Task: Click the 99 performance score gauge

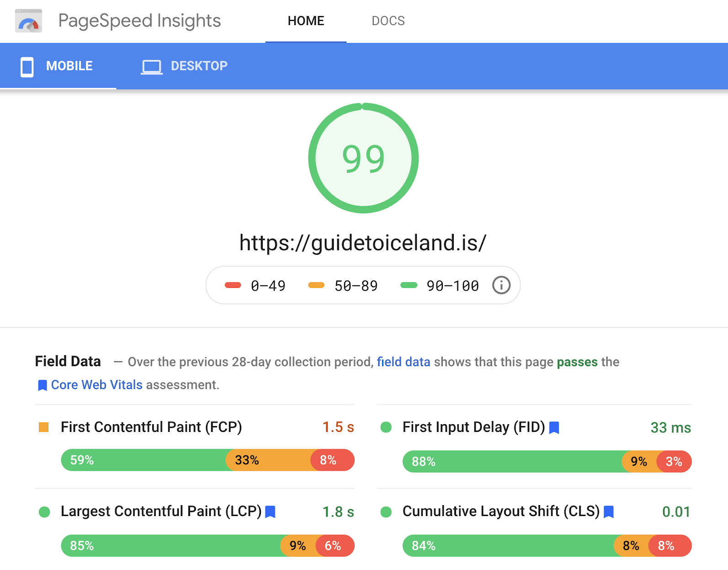Action: point(363,158)
